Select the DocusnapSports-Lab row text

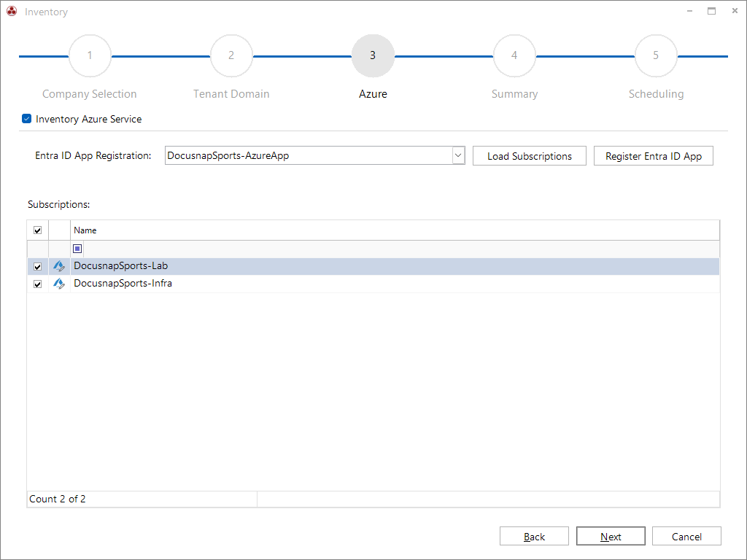[x=120, y=265]
